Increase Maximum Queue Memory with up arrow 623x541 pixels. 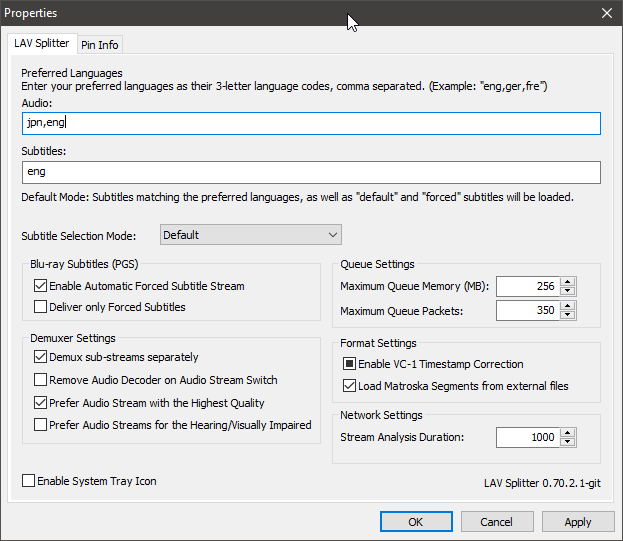point(568,282)
